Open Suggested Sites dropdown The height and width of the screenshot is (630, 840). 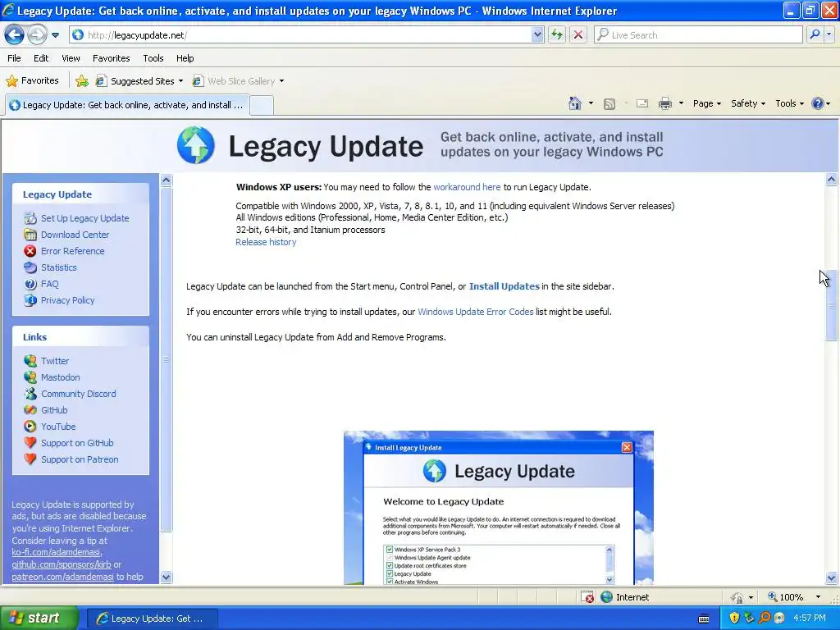[139, 81]
